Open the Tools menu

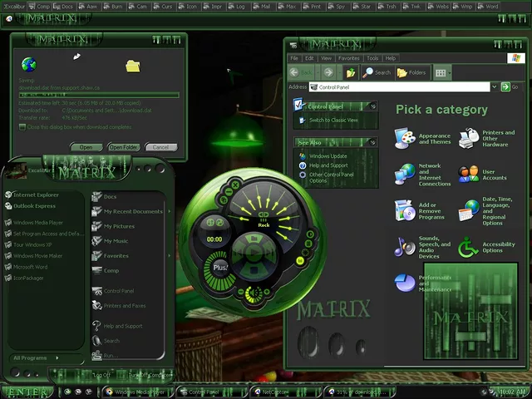(x=372, y=58)
